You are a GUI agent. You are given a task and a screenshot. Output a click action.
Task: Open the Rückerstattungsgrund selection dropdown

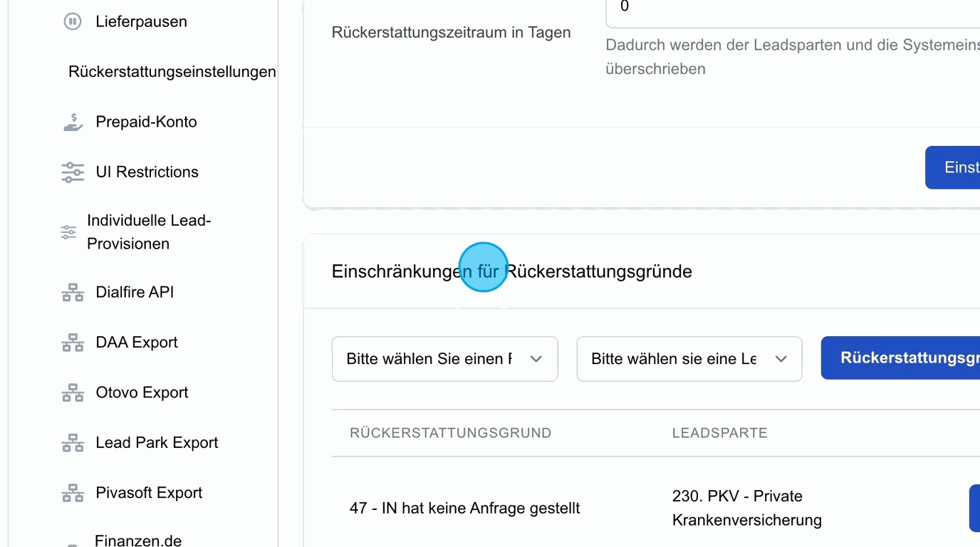(445, 359)
